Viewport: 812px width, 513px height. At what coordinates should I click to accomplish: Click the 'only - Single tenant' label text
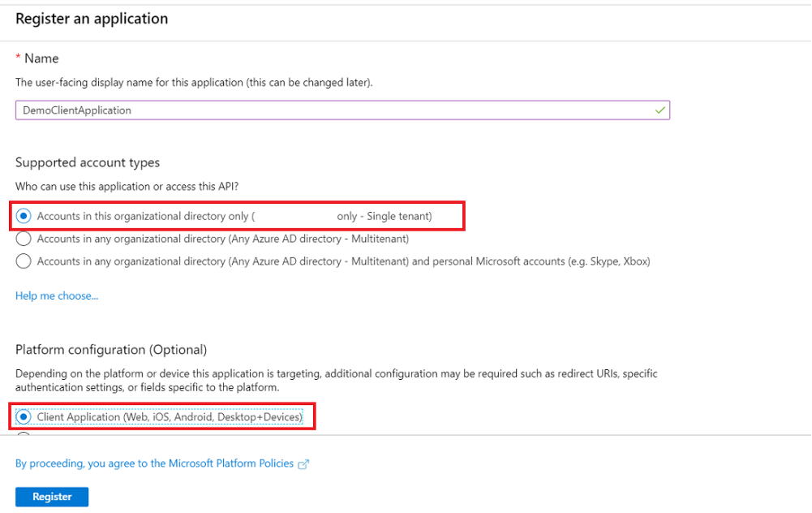385,216
